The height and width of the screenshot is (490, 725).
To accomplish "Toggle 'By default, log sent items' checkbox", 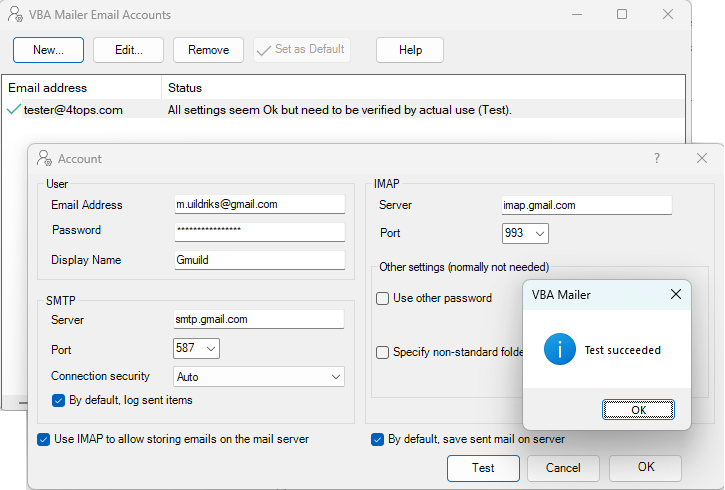I will [58, 400].
